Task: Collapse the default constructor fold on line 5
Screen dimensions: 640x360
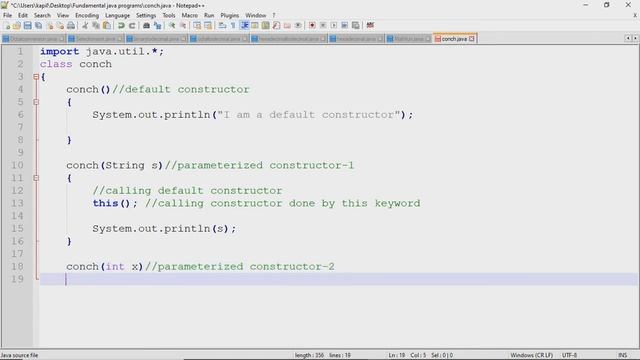Action: (x=36, y=102)
